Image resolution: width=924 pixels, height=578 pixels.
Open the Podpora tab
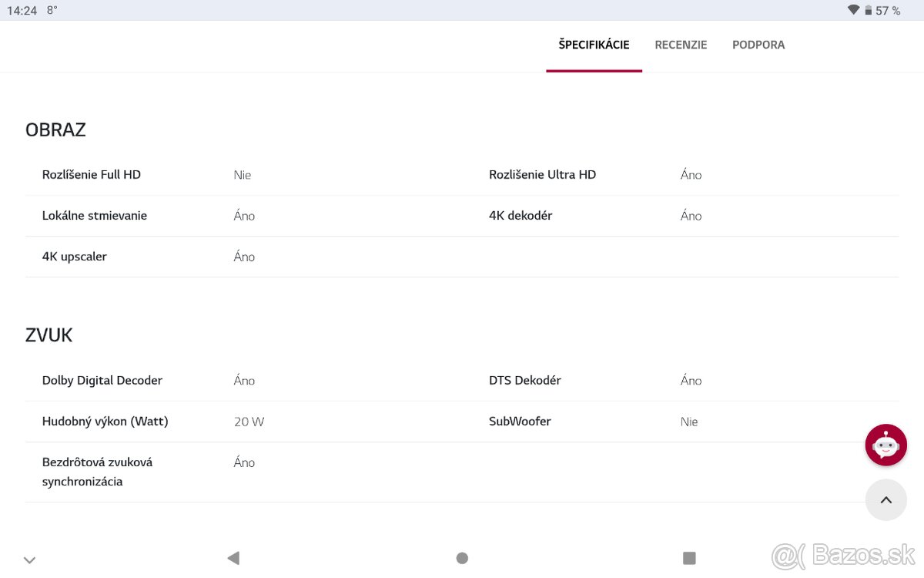point(758,45)
